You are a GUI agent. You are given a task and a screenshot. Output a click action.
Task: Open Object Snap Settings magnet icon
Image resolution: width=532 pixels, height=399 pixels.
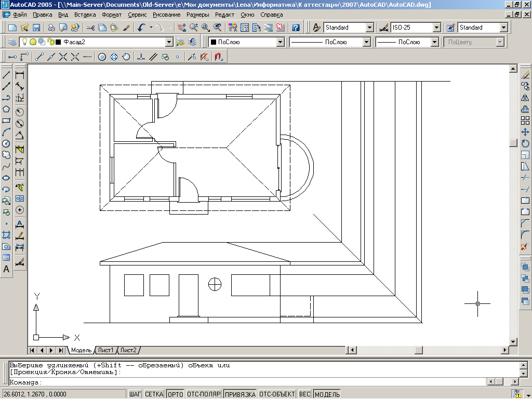(219, 57)
